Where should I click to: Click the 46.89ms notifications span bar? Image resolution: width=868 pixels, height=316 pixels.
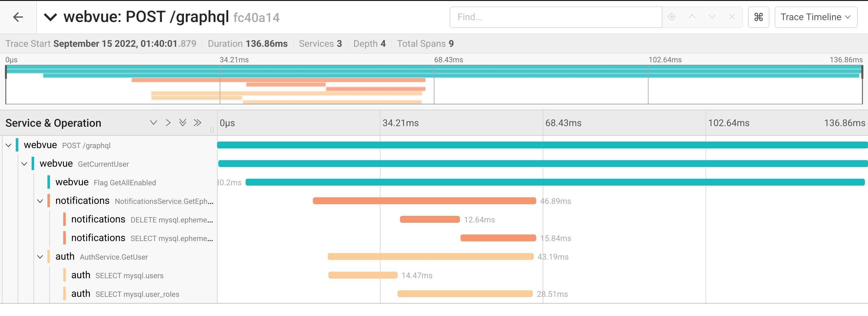coord(424,201)
